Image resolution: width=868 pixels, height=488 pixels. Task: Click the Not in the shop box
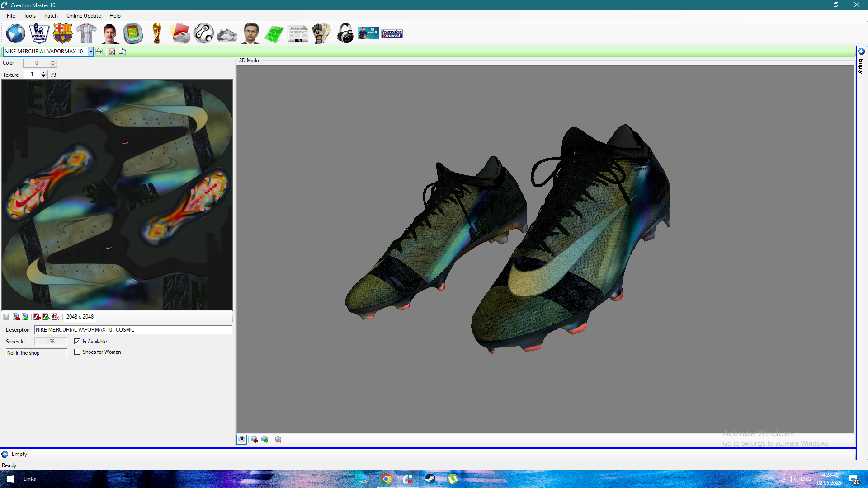tap(37, 353)
